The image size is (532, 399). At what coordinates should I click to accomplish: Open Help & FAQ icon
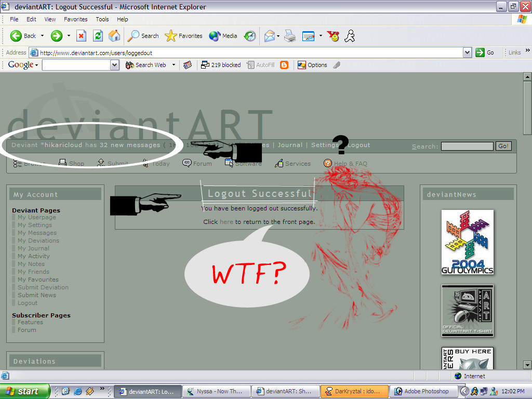pos(328,163)
